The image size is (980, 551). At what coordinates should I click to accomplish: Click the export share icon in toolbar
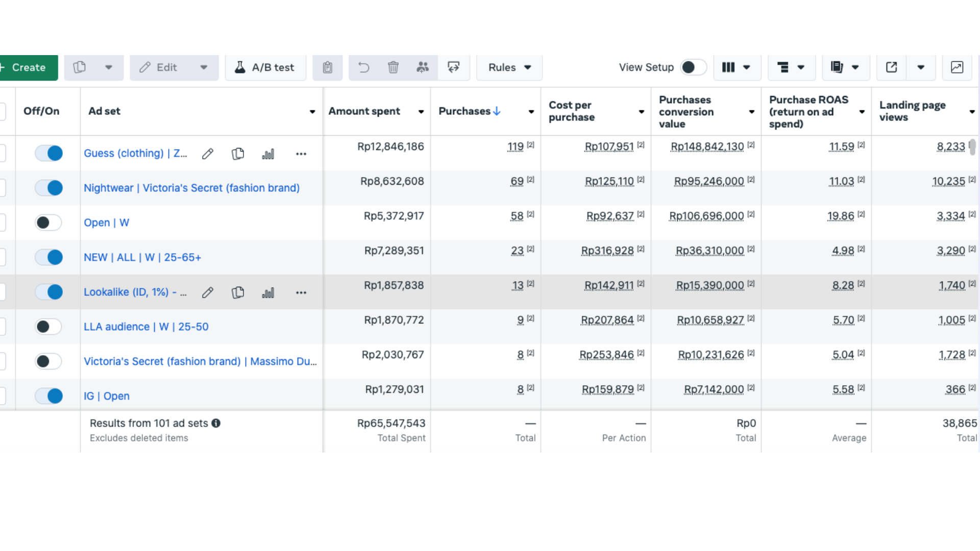click(891, 67)
